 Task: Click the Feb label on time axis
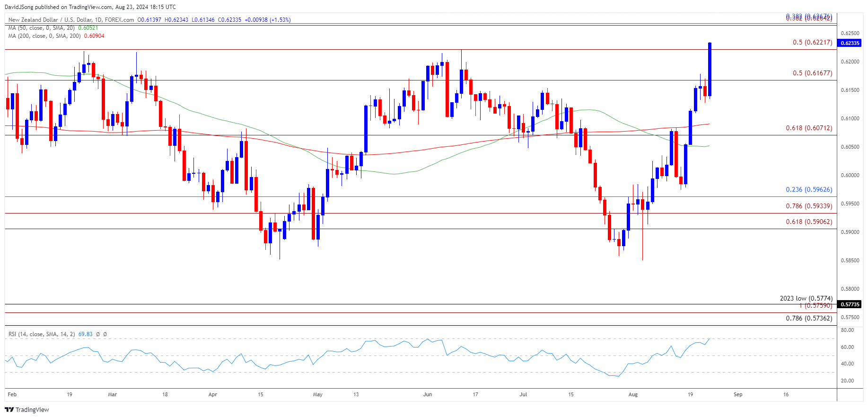pyautogui.click(x=12, y=395)
